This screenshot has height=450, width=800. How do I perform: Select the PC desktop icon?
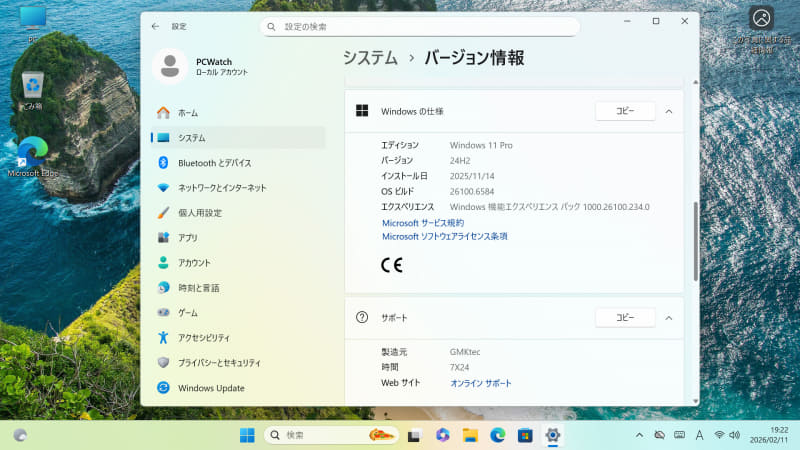tap(33, 24)
